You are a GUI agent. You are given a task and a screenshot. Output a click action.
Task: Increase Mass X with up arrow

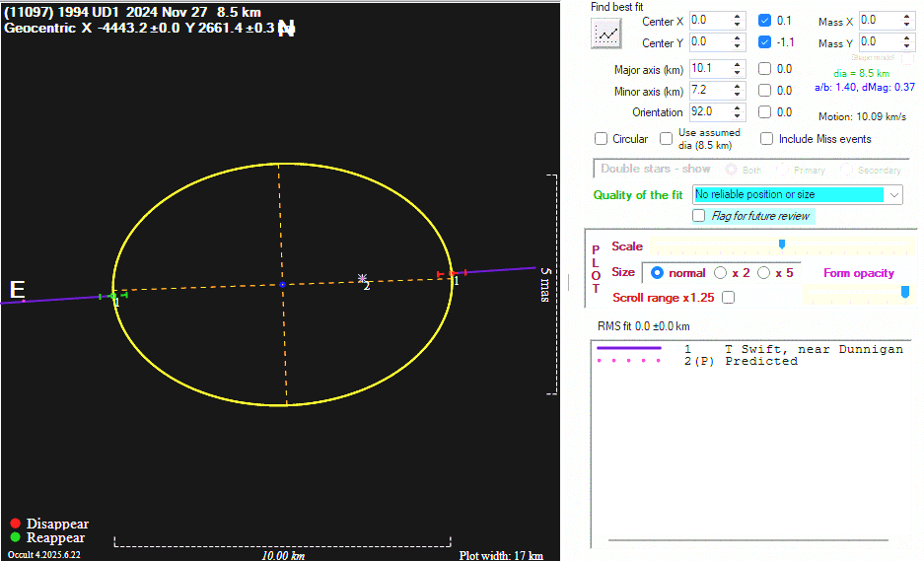[907, 17]
